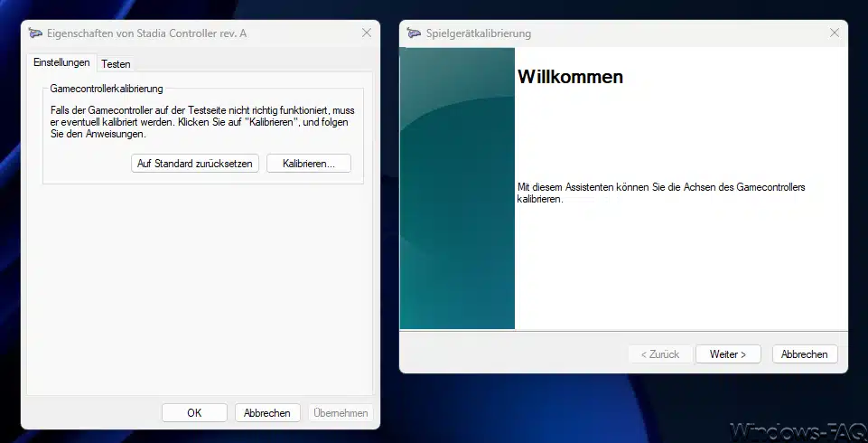Click the Gamecontrollerkalibrierung group label
Image resolution: width=868 pixels, height=443 pixels.
click(x=107, y=89)
